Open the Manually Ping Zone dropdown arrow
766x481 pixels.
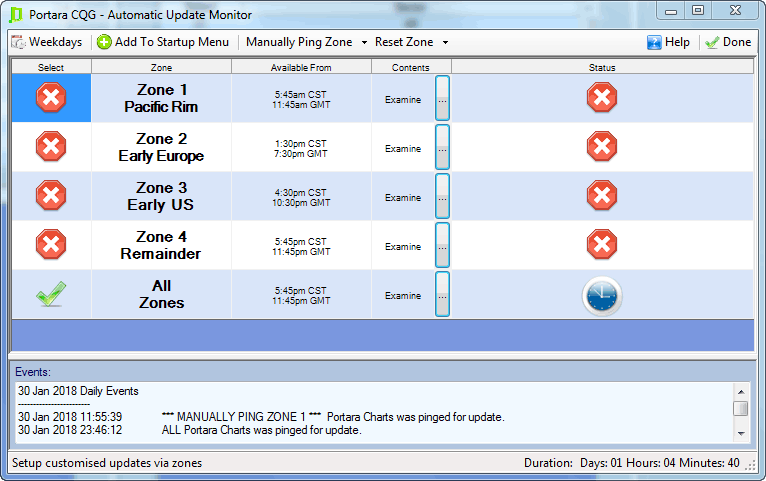(364, 42)
